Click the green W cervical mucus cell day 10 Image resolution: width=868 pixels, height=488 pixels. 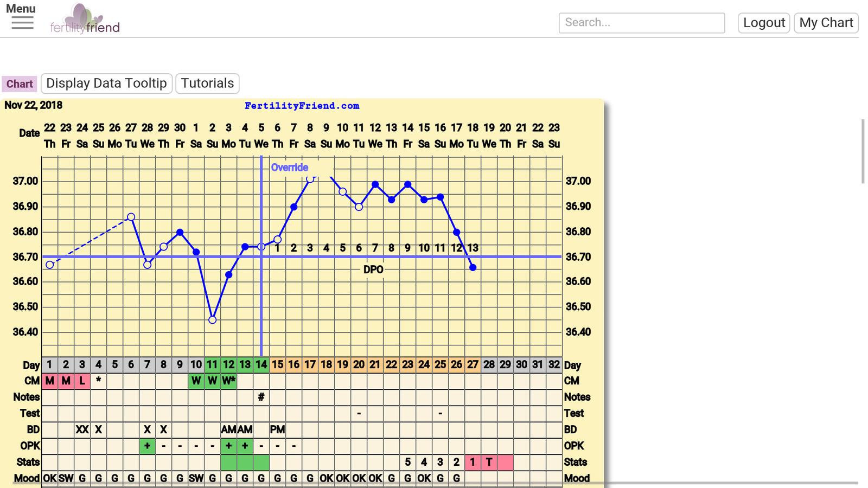click(196, 381)
